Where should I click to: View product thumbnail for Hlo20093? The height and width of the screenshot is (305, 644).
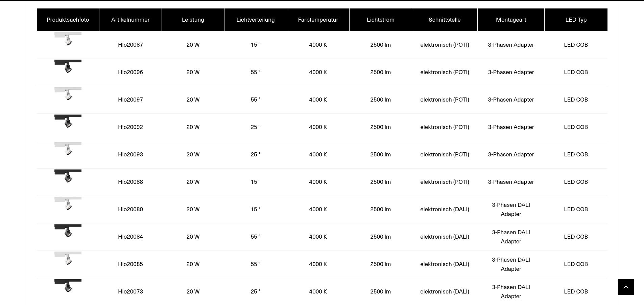coord(68,148)
